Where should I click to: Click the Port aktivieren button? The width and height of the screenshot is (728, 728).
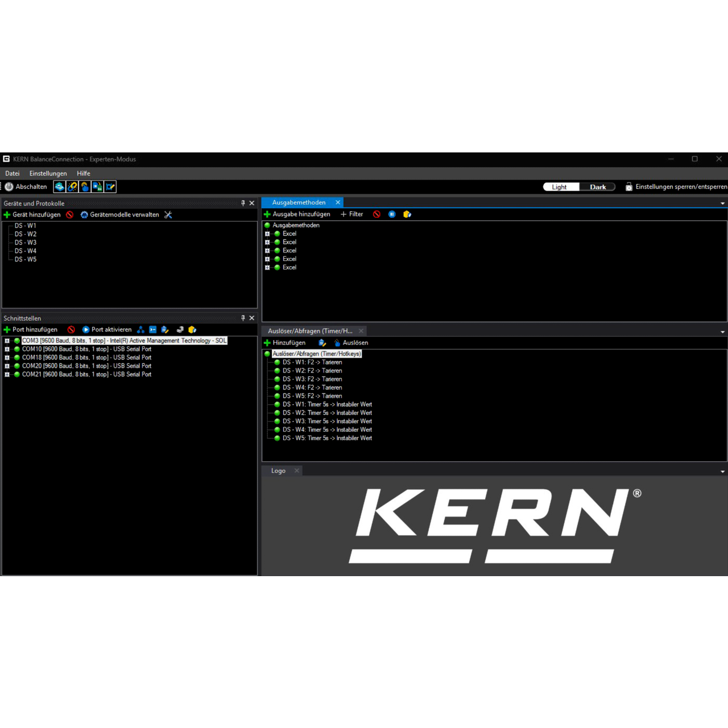click(x=107, y=329)
